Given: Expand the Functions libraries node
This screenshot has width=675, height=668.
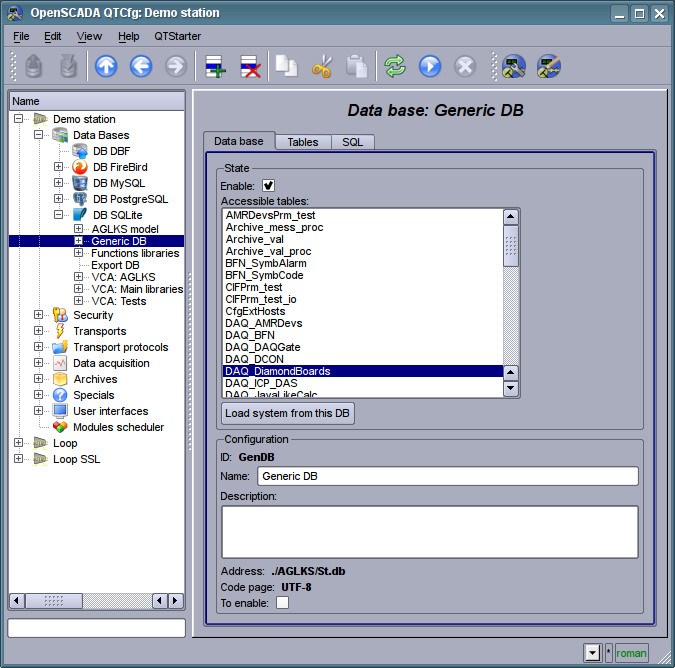Looking at the screenshot, I should coord(78,253).
